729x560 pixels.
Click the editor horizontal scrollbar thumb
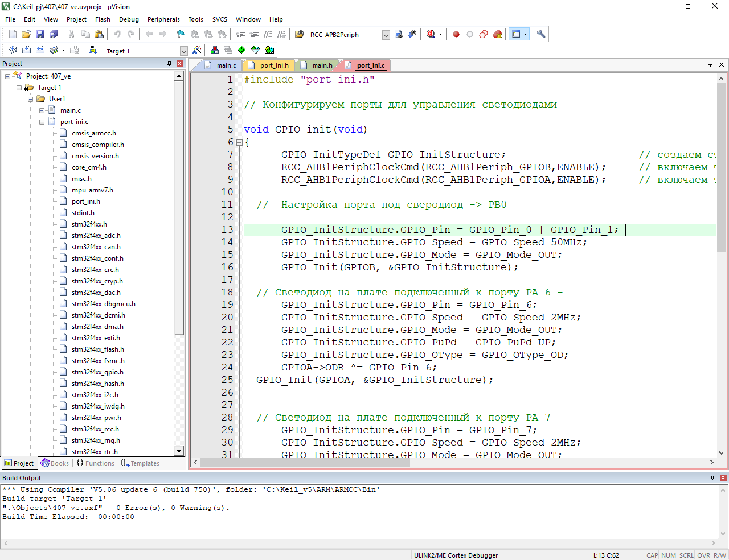tap(305, 462)
